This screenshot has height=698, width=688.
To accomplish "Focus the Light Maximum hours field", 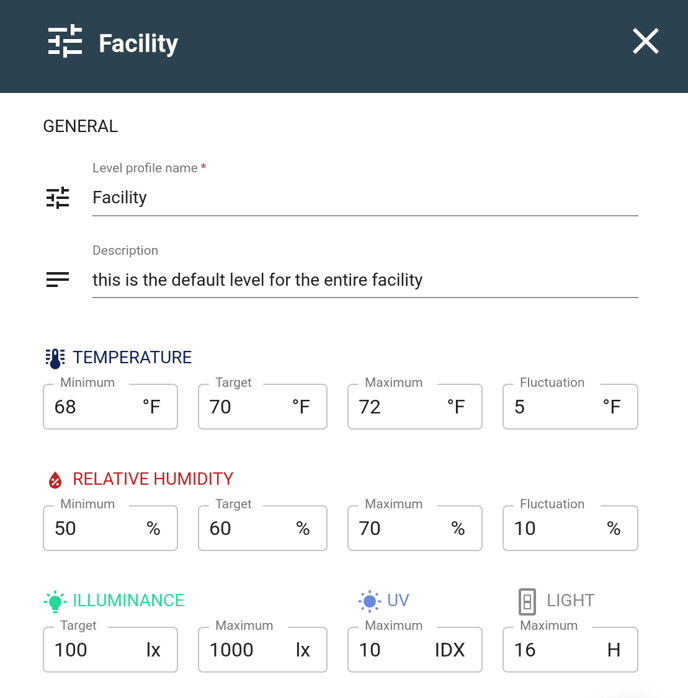I will coord(570,649).
